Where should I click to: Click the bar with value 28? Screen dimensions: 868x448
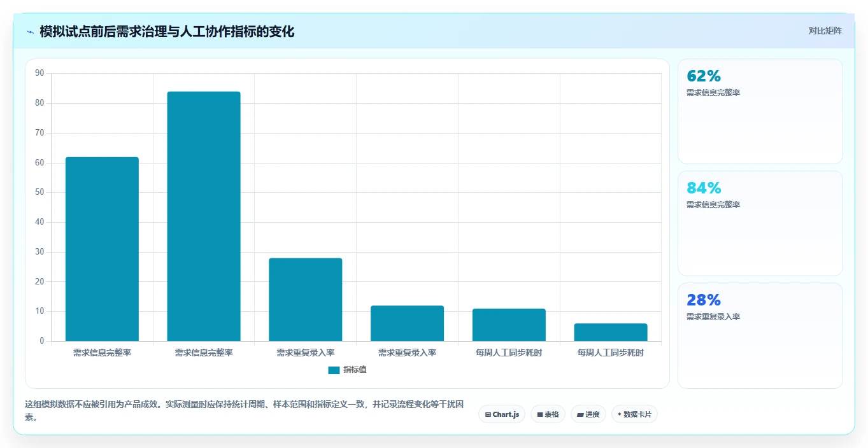tap(306, 300)
